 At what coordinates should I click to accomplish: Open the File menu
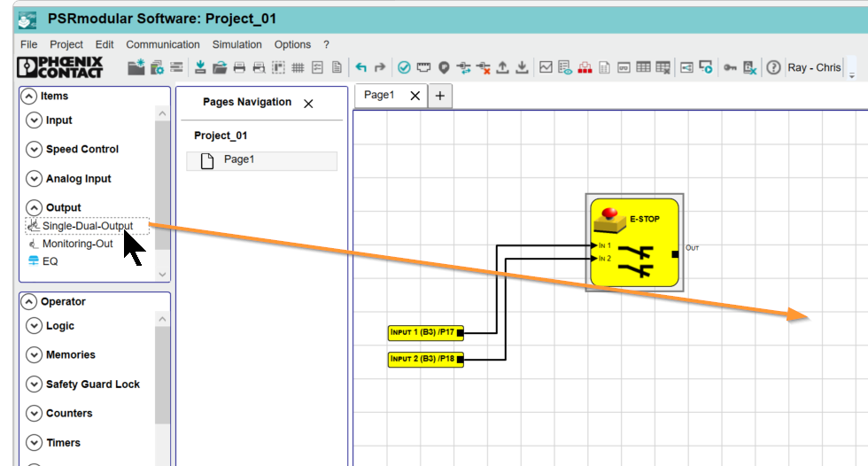(x=28, y=44)
